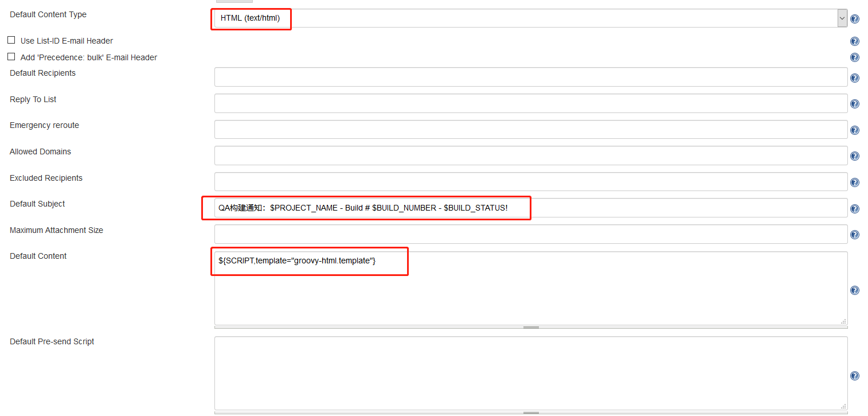
Task: Focus the Default Pre-send Script textarea
Action: click(x=531, y=373)
